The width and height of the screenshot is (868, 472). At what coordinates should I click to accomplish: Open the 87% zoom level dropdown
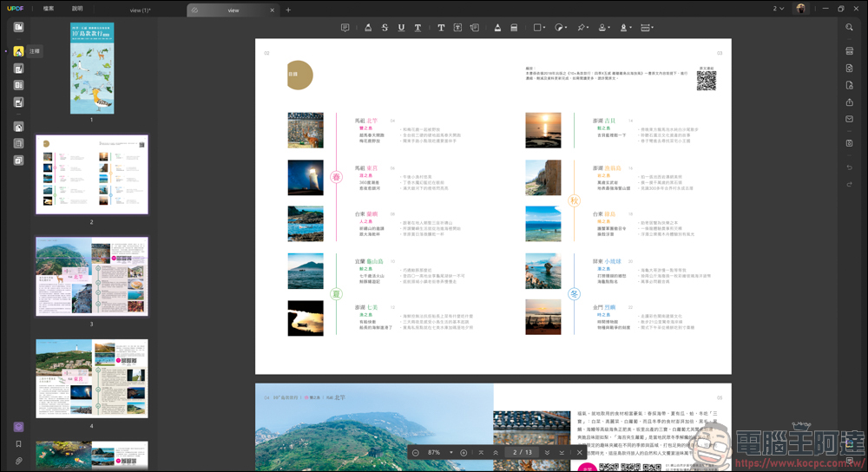pos(451,453)
